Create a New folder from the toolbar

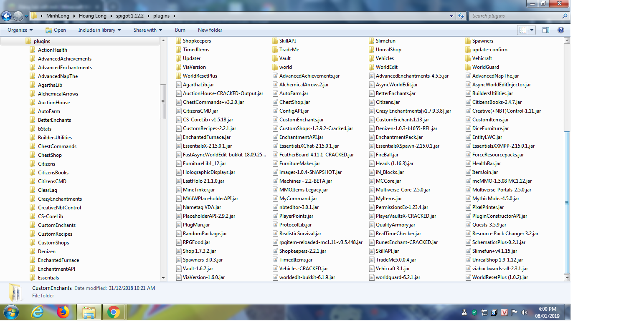[210, 30]
